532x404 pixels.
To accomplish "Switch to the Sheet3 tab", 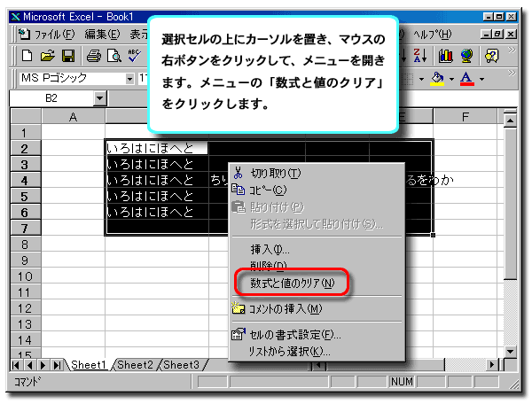I will [181, 365].
